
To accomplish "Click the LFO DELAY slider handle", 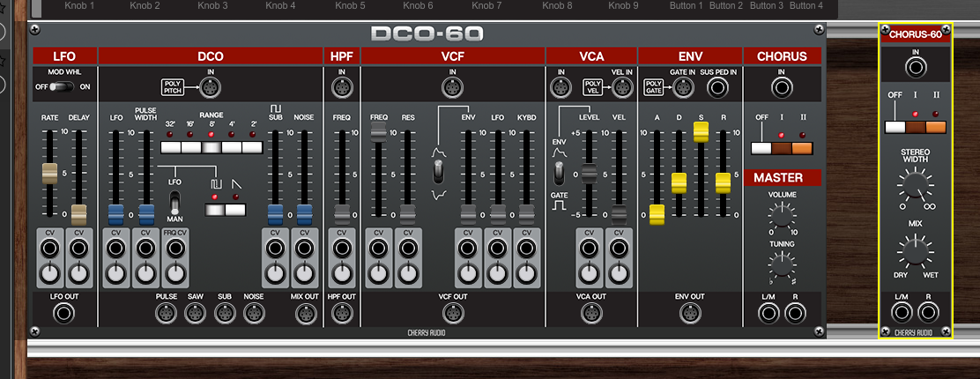I will tap(78, 214).
